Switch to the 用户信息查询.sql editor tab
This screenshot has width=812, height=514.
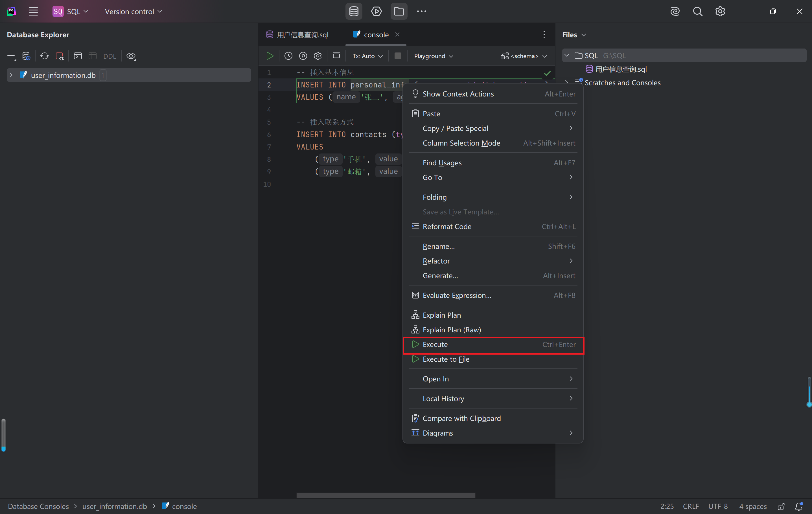[302, 35]
